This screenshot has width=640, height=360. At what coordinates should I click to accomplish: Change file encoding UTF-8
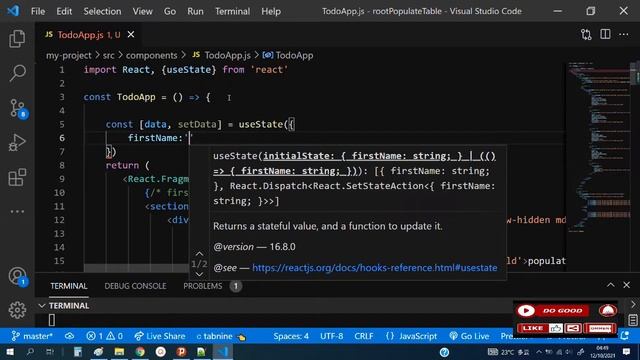(x=331, y=336)
